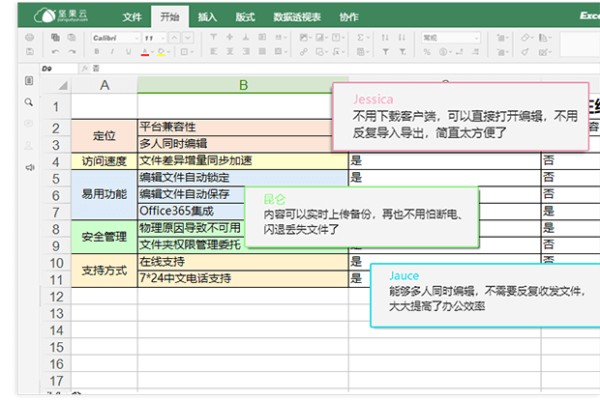Select the merged cell 易用功能

pos(104,194)
